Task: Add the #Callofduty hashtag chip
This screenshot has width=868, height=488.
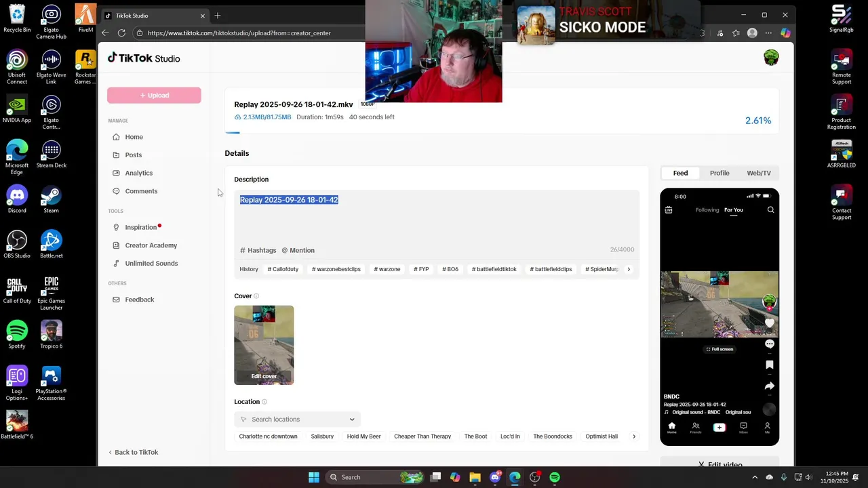Action: click(283, 269)
